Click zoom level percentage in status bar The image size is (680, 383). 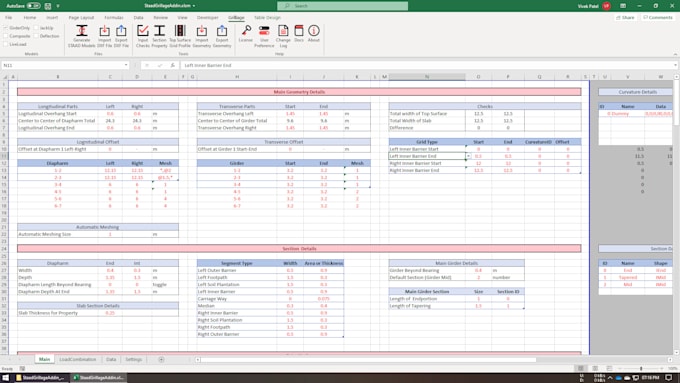click(672, 368)
